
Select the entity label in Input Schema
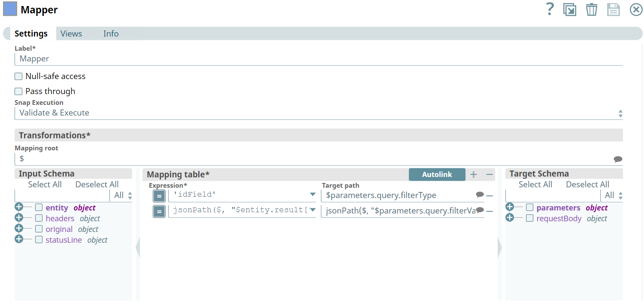tap(57, 208)
